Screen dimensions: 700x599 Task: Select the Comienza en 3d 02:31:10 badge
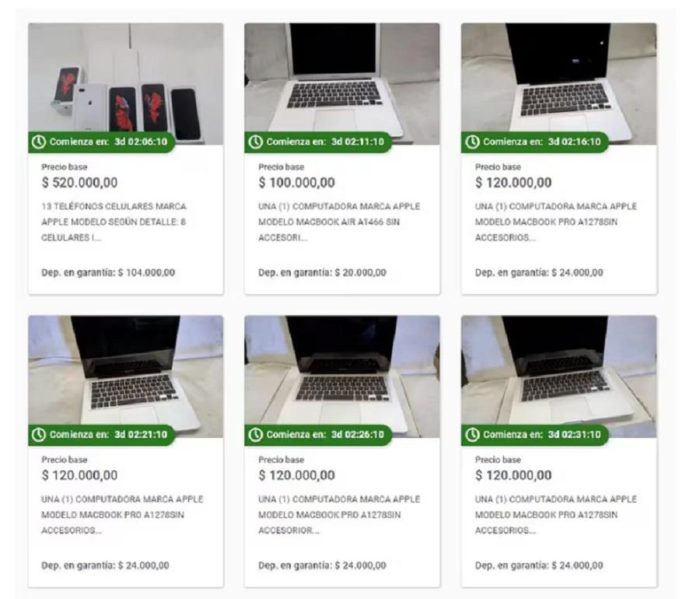click(535, 435)
